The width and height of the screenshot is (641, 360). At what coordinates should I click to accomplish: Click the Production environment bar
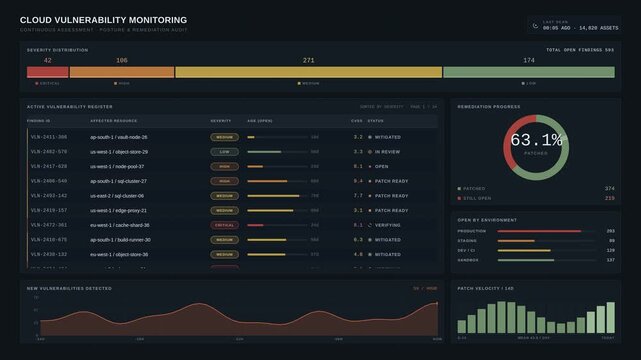(x=546, y=231)
